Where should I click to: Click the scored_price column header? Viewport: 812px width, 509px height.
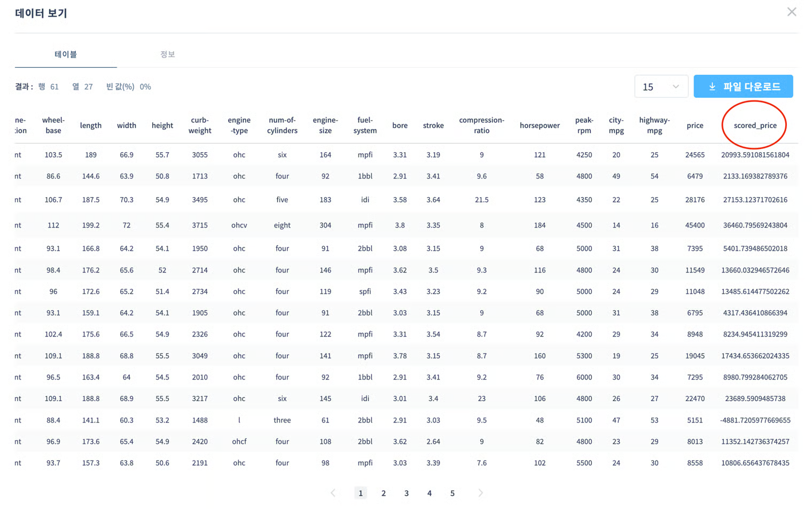click(755, 126)
